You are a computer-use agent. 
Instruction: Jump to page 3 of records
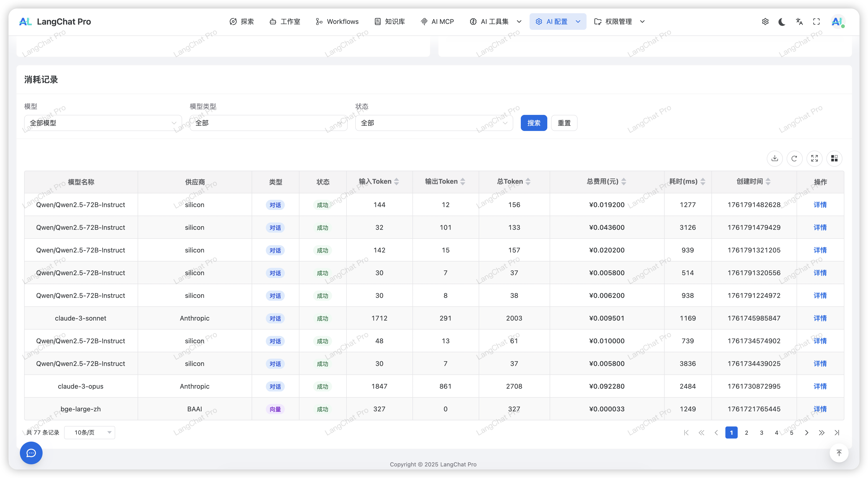tap(761, 433)
